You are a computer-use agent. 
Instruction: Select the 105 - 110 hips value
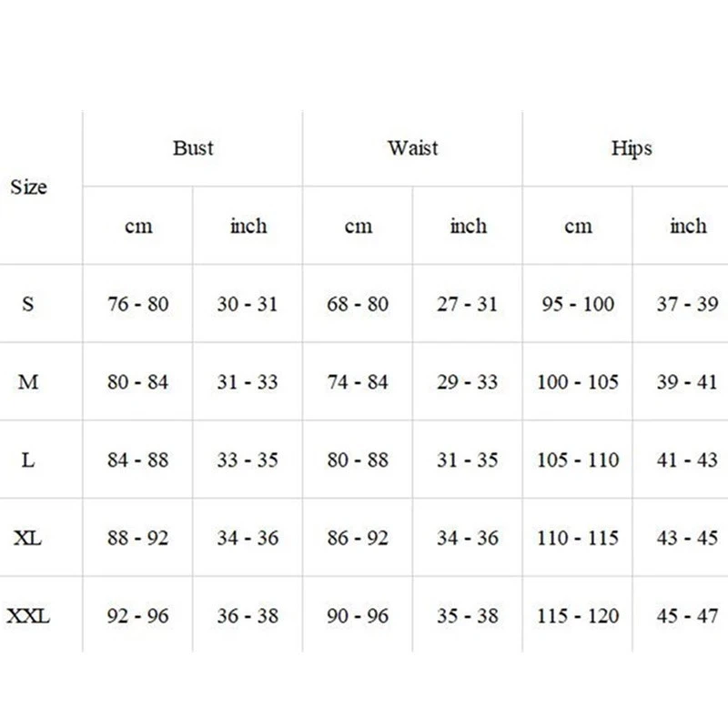[x=577, y=460]
